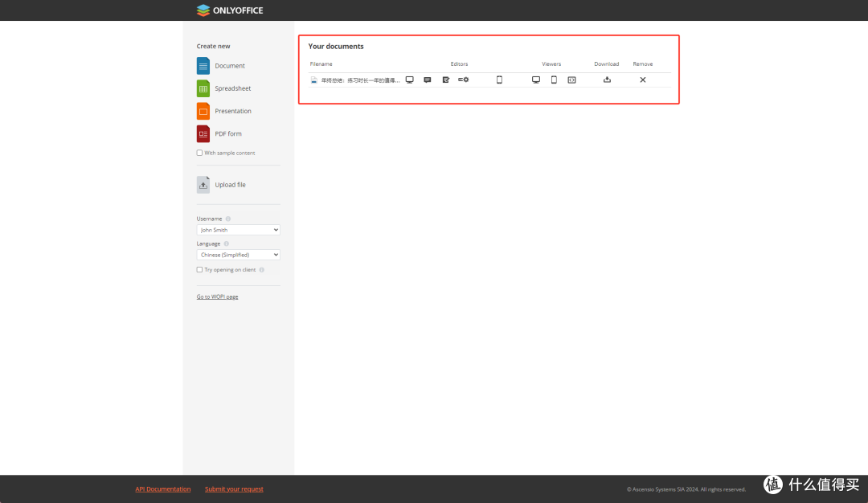Enable the With sample content checkbox

[199, 153]
